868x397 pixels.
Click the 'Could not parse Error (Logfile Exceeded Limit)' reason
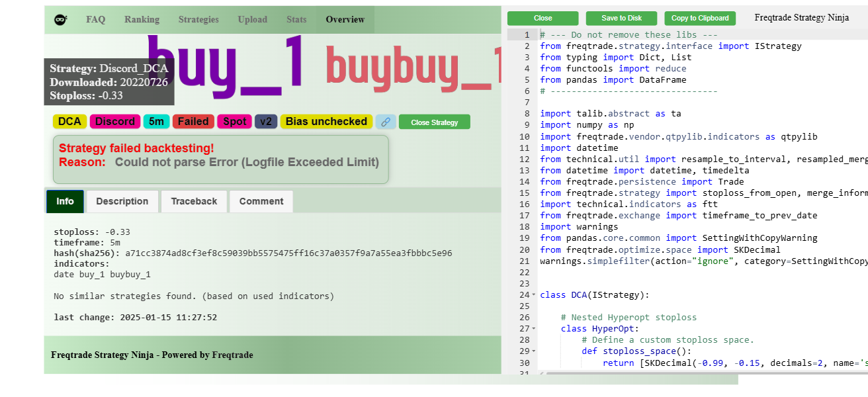(x=247, y=162)
